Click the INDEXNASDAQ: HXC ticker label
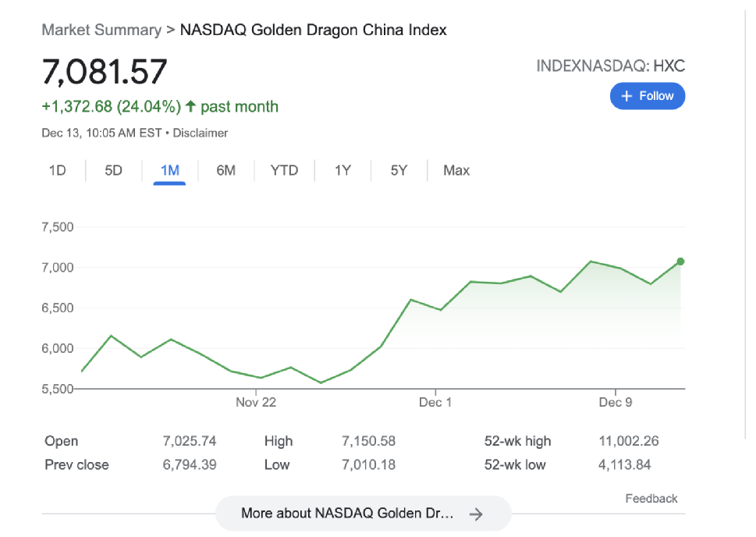756x537 pixels. pos(610,66)
